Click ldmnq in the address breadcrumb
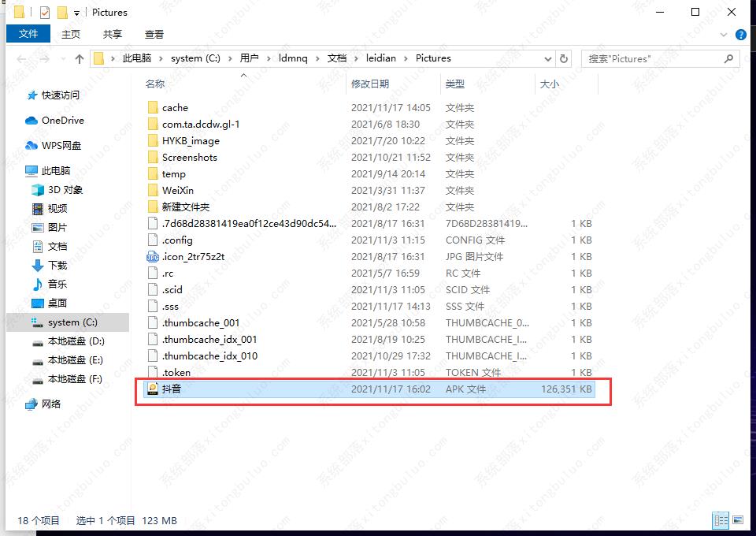This screenshot has height=536, width=756. [293, 58]
